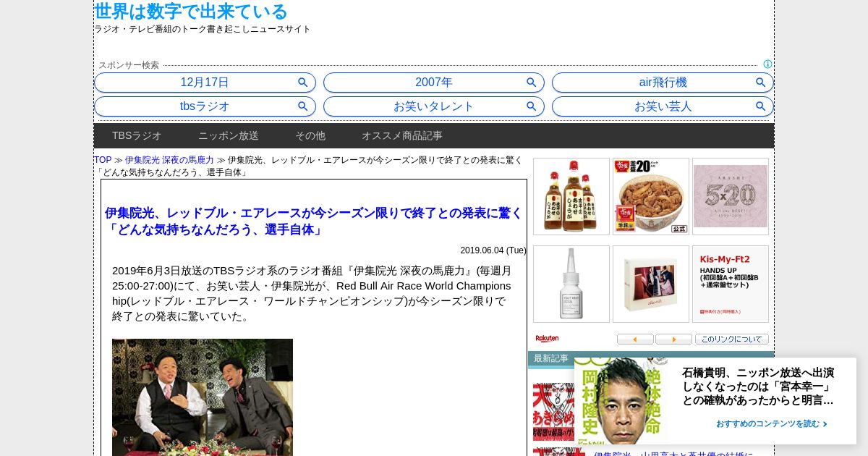868x456 pixels.
Task: Click おすすめのコンテンツを読む link in popup
Action: (x=772, y=424)
